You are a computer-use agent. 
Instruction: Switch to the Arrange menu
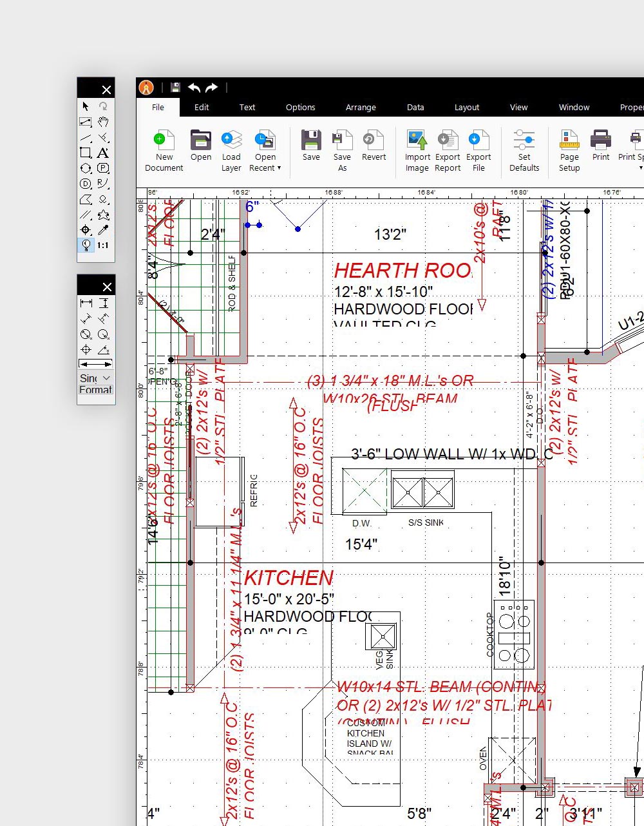coord(361,107)
